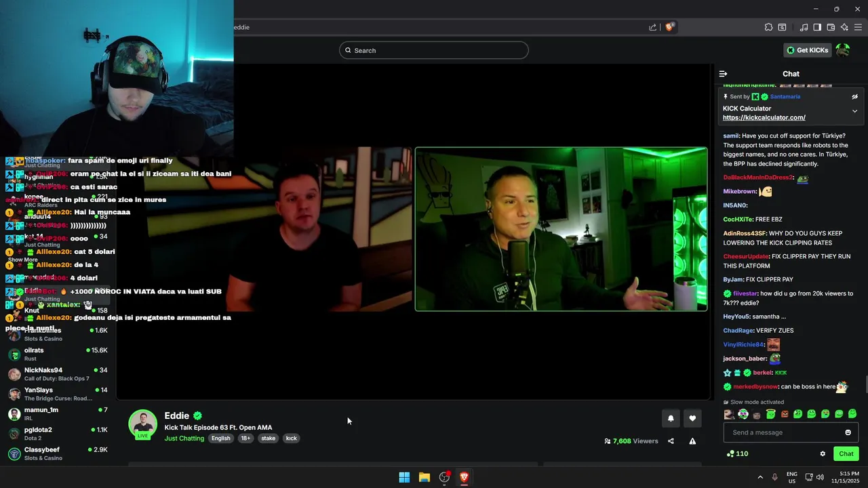Open the Eddie channel name link
This screenshot has width=868, height=488.
[177, 415]
